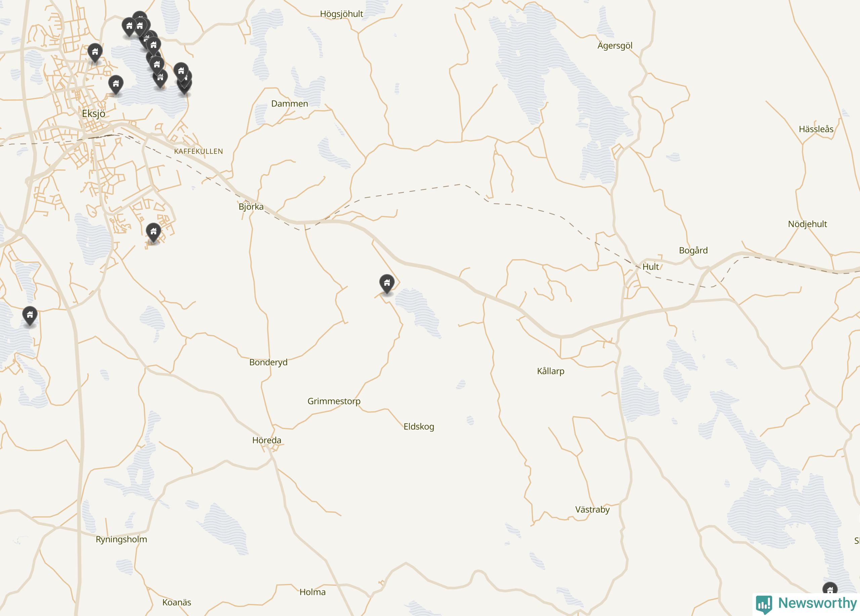This screenshot has height=616, width=860.
Task: Click the Grimmestorp place label
Action: [334, 401]
